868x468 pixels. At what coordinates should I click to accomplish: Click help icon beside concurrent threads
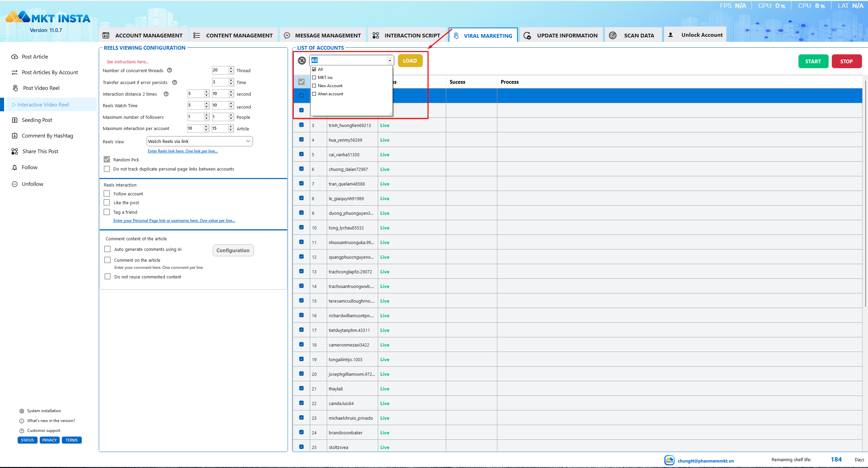click(170, 70)
